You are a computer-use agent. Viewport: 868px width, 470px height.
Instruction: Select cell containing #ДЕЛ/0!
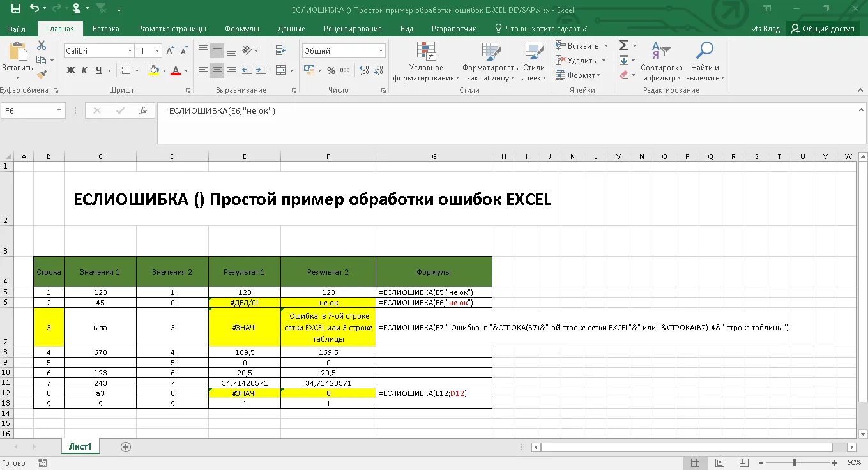click(244, 303)
